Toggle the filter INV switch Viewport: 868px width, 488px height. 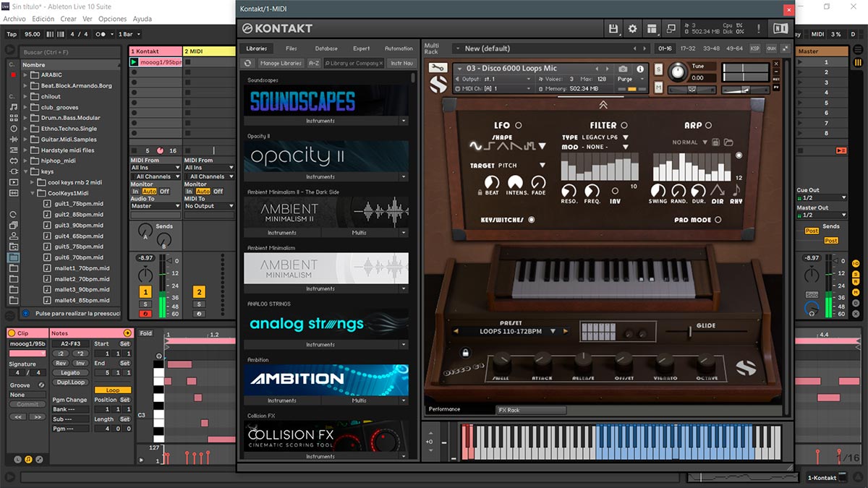click(x=615, y=191)
